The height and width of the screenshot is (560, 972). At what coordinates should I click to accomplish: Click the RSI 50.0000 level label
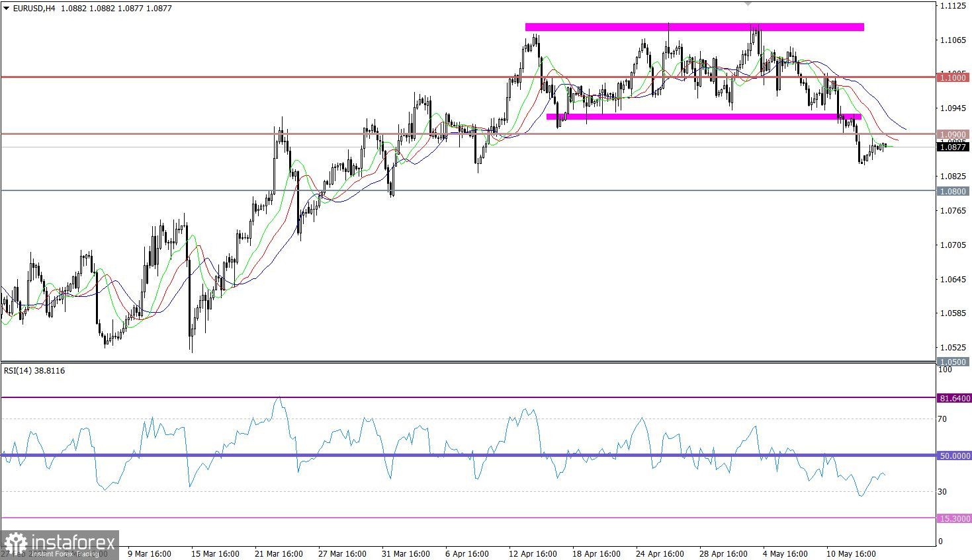(x=954, y=456)
